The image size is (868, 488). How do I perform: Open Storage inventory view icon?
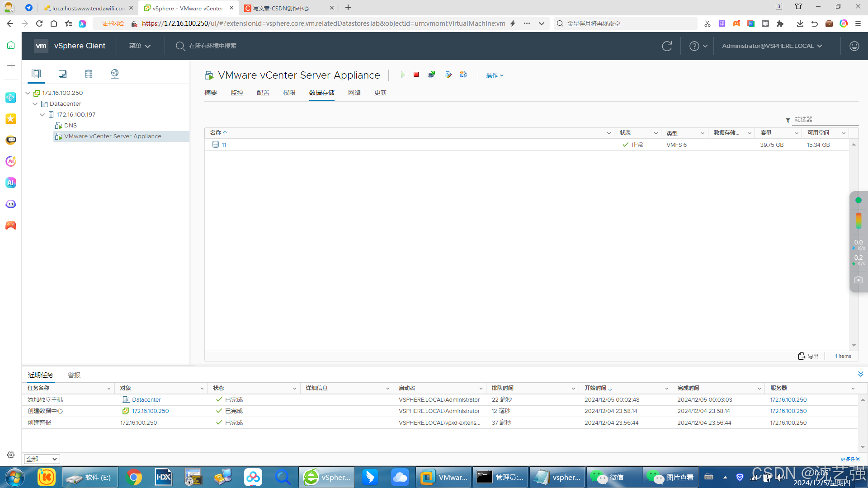pyautogui.click(x=89, y=74)
